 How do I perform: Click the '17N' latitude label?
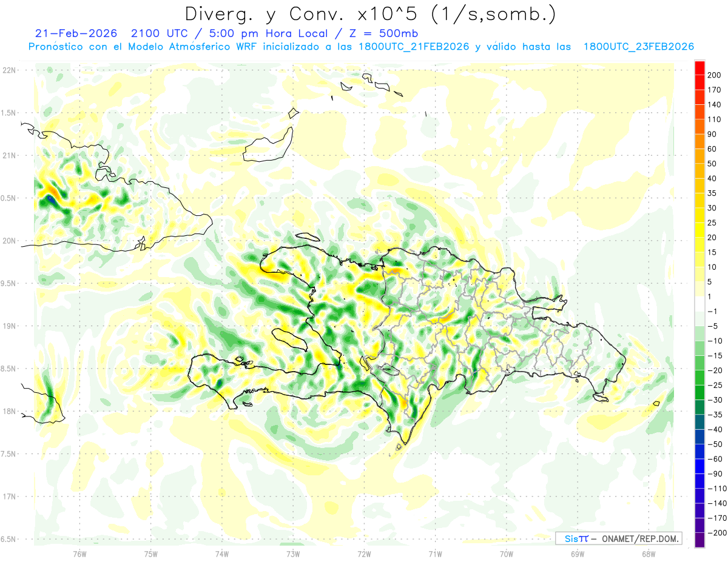[x=9, y=497]
